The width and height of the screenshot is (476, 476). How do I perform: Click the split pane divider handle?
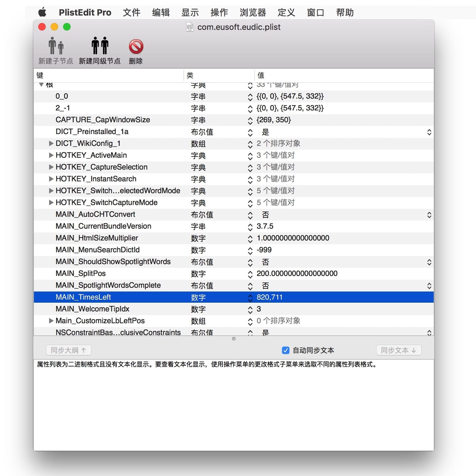pyautogui.click(x=234, y=339)
